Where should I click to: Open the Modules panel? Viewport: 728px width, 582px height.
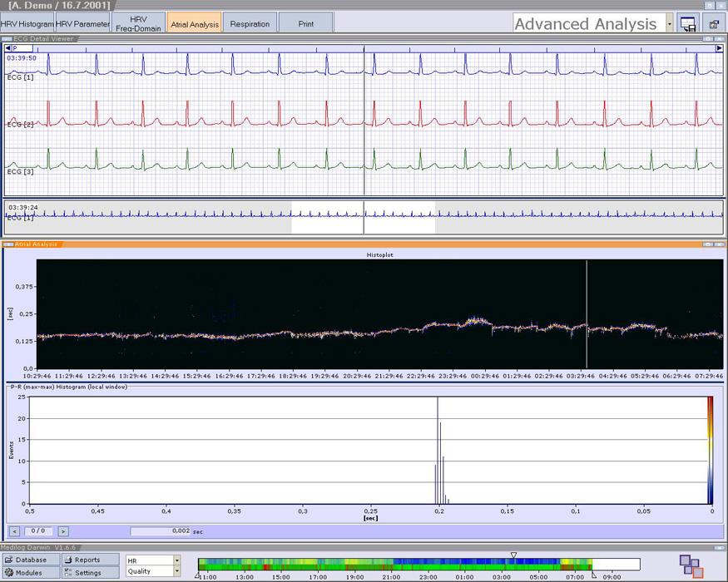point(31,572)
